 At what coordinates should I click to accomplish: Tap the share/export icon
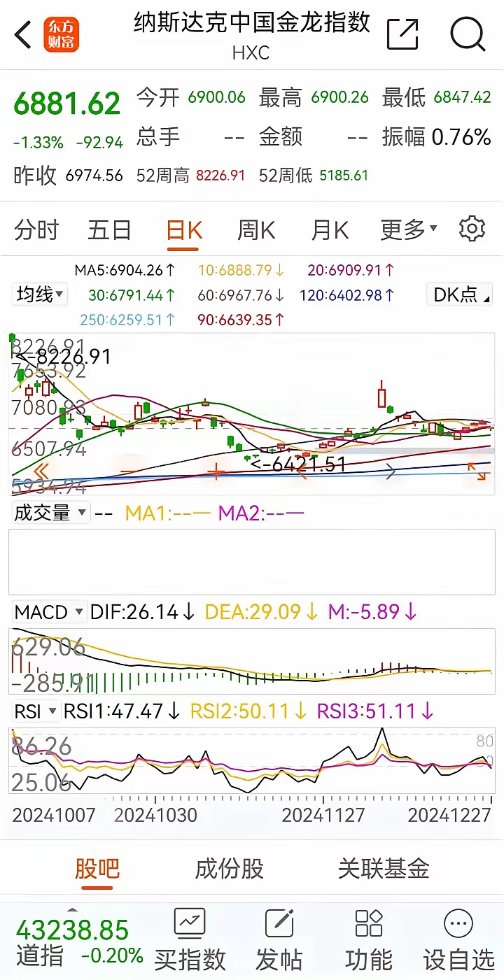coord(402,34)
